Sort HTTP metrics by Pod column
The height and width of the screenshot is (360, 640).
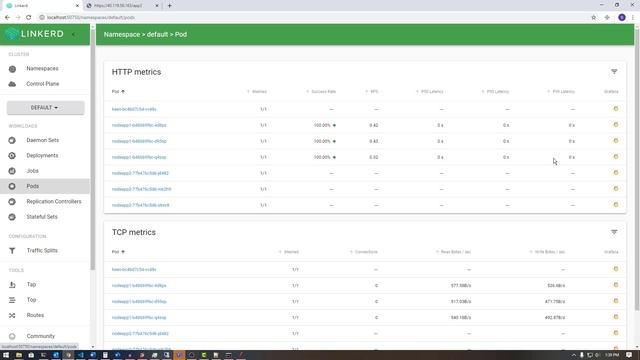118,92
